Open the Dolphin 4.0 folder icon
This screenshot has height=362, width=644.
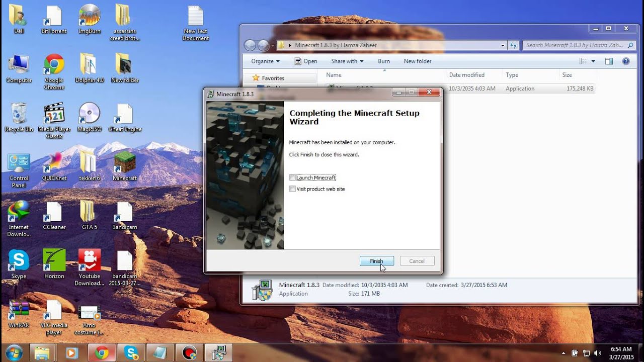(90, 68)
